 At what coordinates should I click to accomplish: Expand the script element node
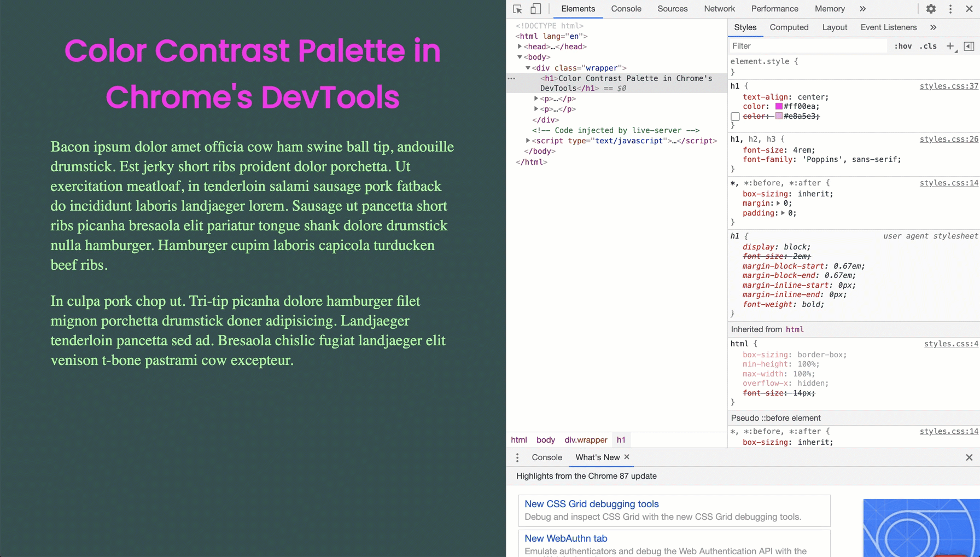[528, 141]
